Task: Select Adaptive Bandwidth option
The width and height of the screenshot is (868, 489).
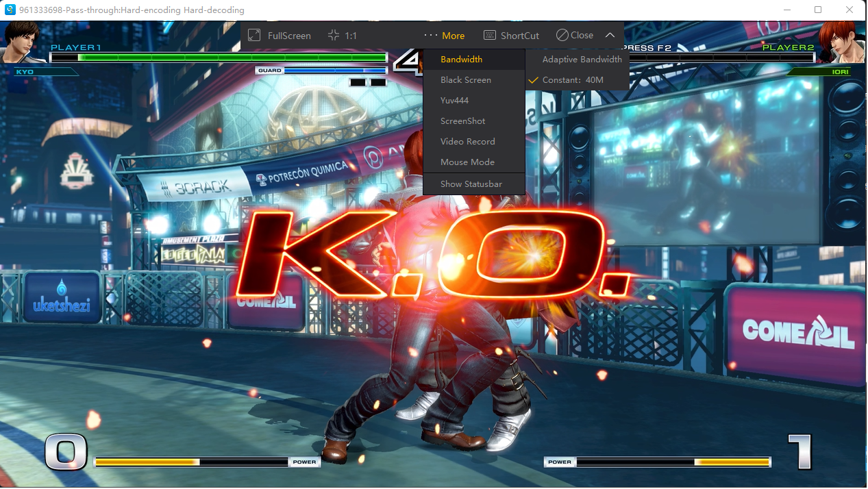Action: pos(578,60)
